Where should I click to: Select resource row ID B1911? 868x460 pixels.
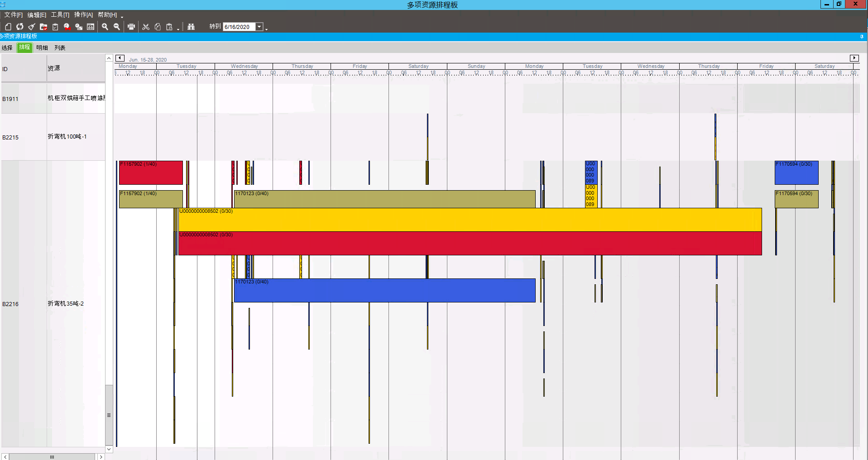(x=10, y=99)
